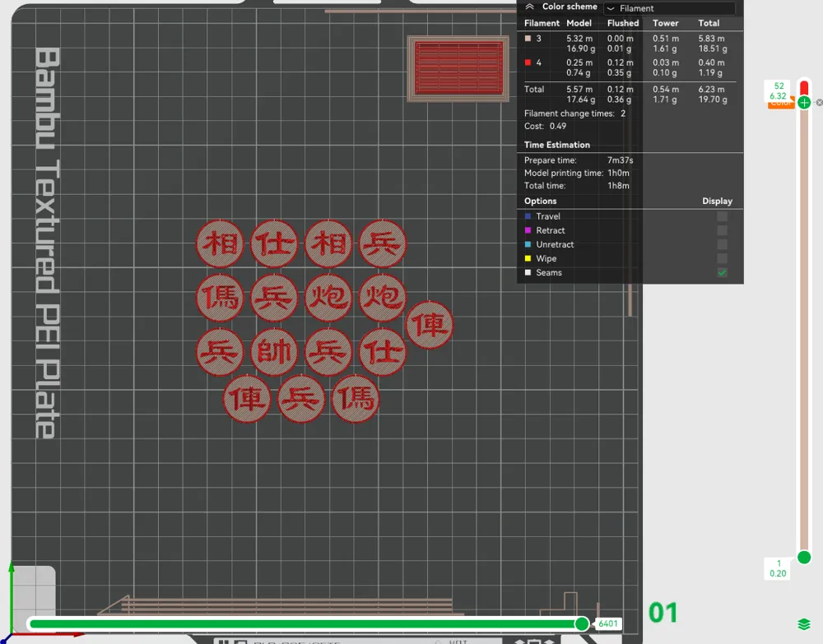
Task: Click the bottom handle of layer slider
Action: (x=804, y=557)
